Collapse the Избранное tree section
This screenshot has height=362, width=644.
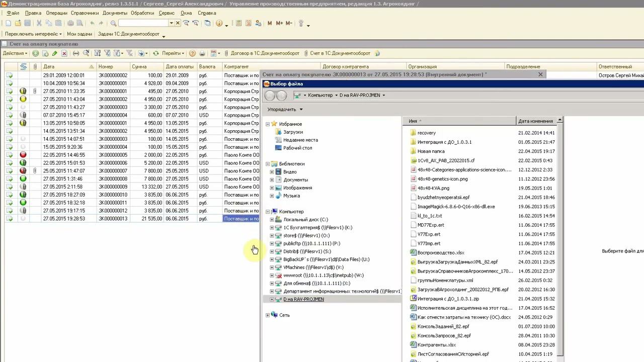click(x=268, y=124)
